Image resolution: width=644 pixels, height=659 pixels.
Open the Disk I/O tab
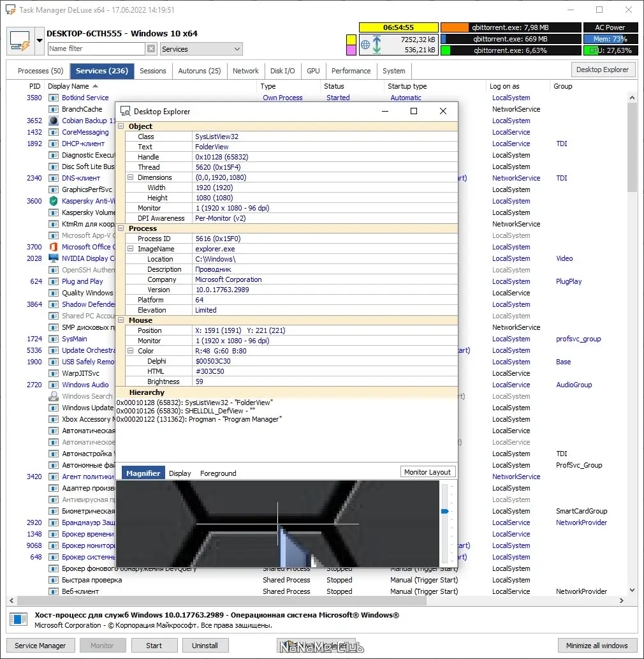[282, 71]
